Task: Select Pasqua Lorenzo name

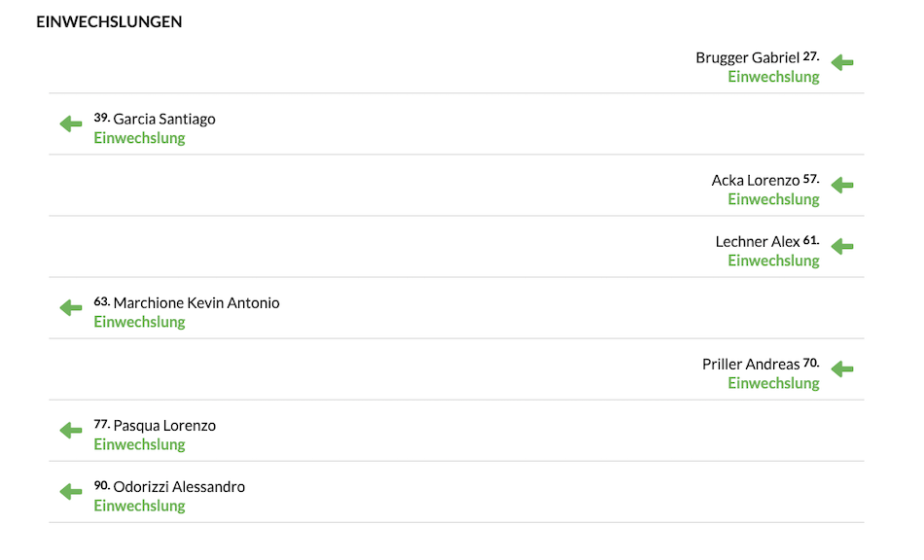Action: tap(164, 425)
